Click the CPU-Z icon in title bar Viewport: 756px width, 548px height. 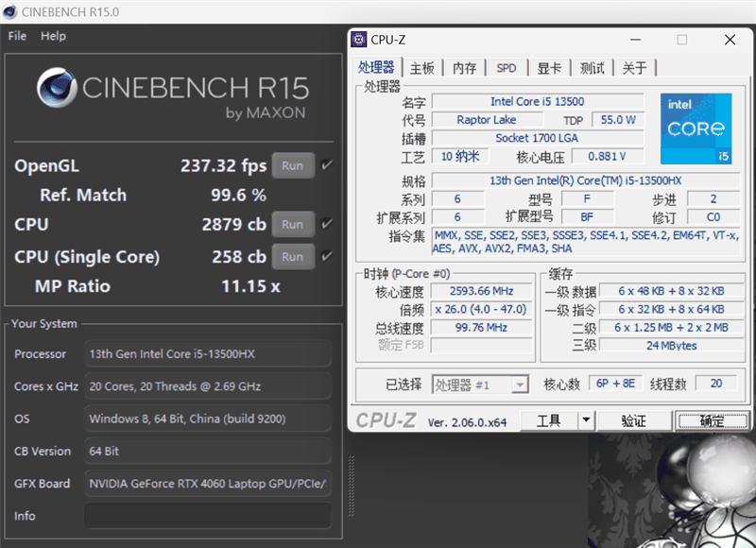click(x=359, y=40)
